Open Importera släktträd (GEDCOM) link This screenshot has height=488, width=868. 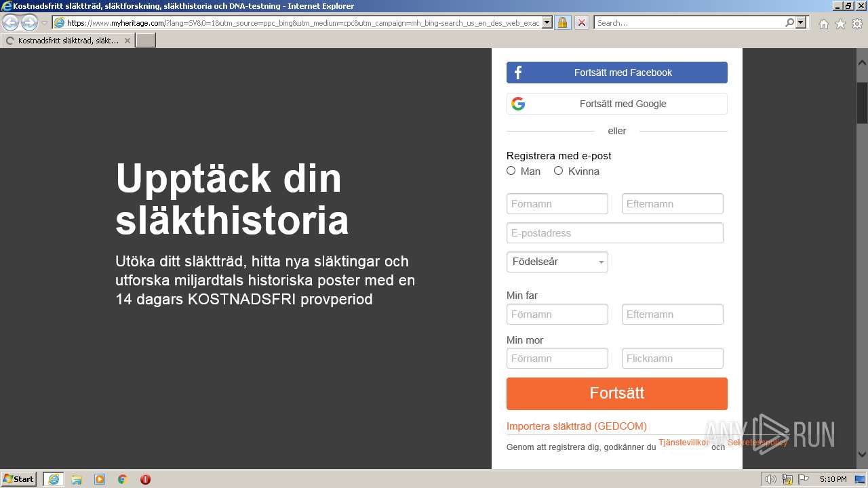(x=576, y=426)
